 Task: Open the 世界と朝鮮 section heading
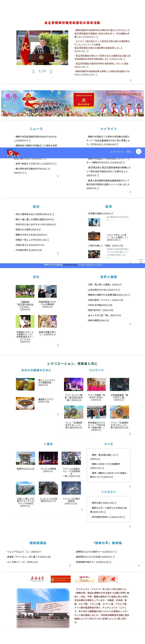tap(108, 277)
